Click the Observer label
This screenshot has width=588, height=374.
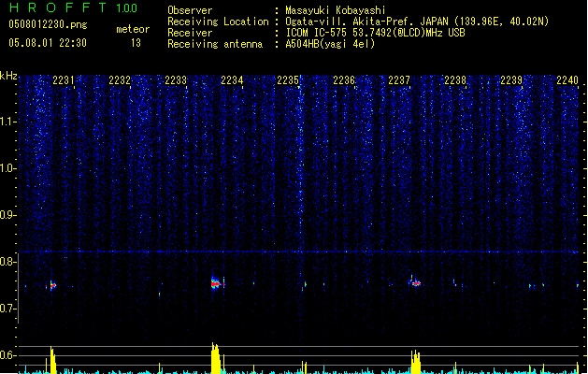(x=190, y=10)
